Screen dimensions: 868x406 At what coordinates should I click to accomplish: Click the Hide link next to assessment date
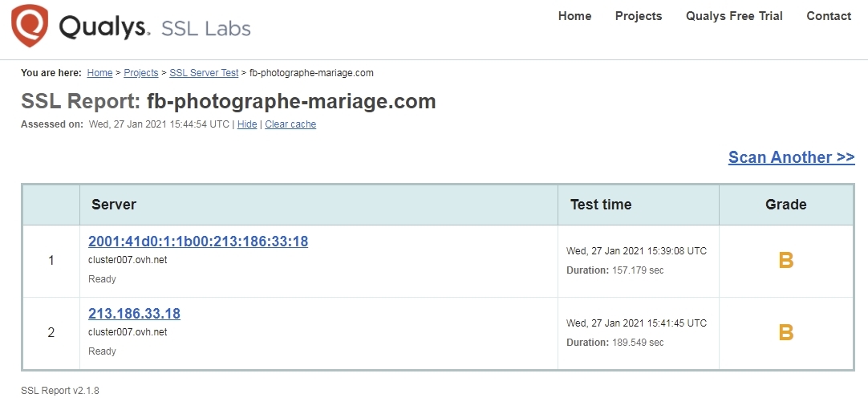(x=247, y=124)
